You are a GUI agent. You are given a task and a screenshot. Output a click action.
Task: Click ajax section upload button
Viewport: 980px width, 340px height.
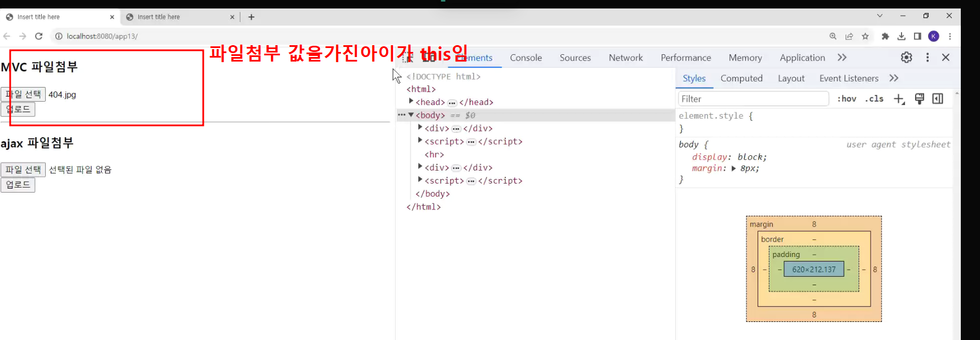tap(18, 185)
